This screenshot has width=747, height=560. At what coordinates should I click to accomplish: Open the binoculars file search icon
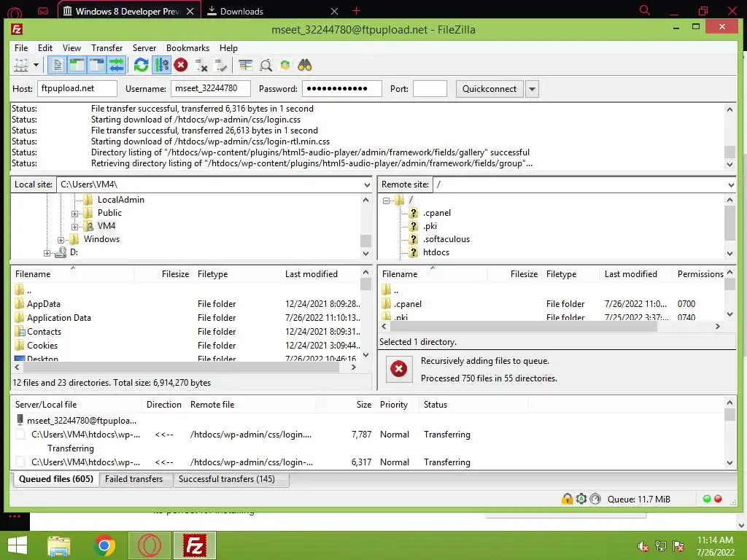click(x=305, y=65)
